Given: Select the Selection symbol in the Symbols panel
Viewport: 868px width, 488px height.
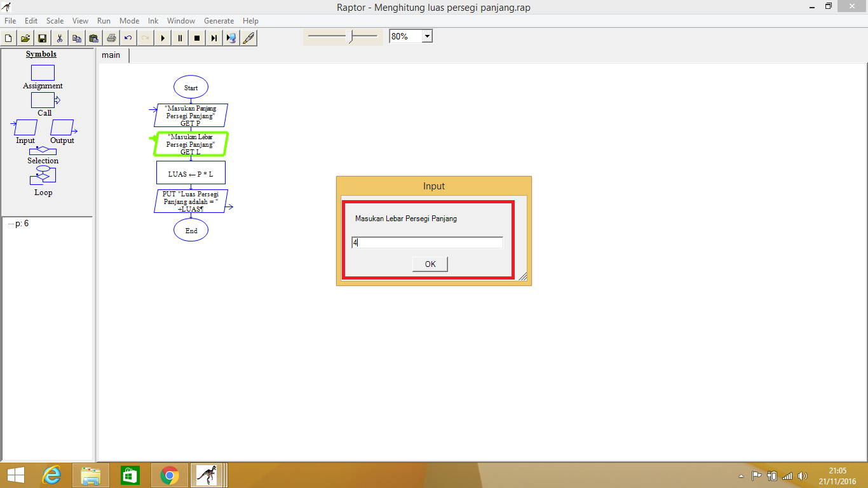Looking at the screenshot, I should 43,151.
